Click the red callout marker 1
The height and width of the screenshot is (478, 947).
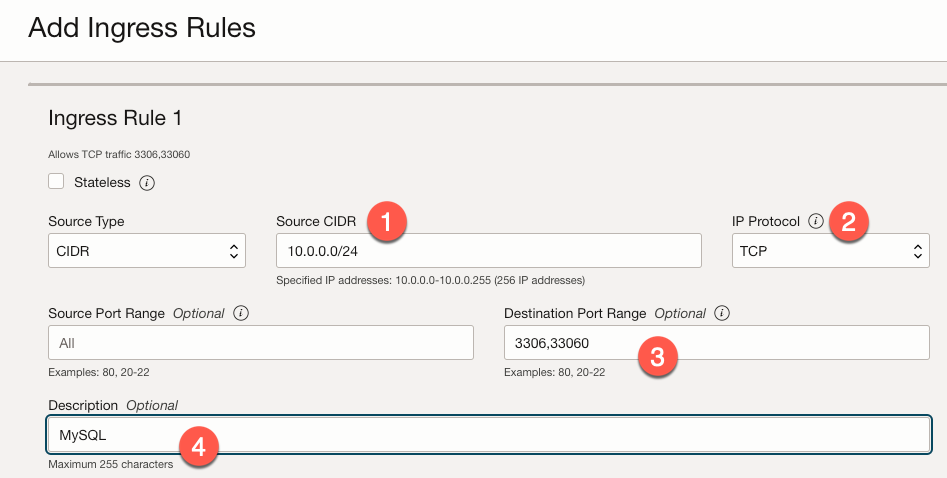tap(386, 222)
